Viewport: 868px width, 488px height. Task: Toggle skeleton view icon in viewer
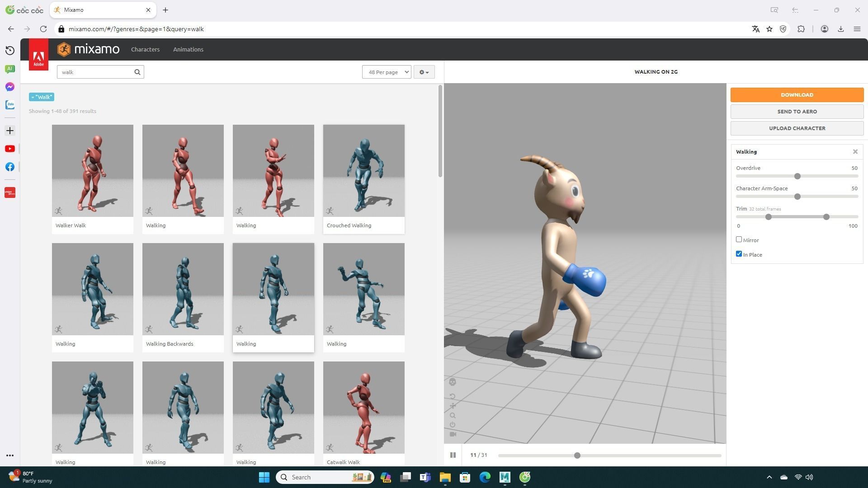tap(453, 382)
